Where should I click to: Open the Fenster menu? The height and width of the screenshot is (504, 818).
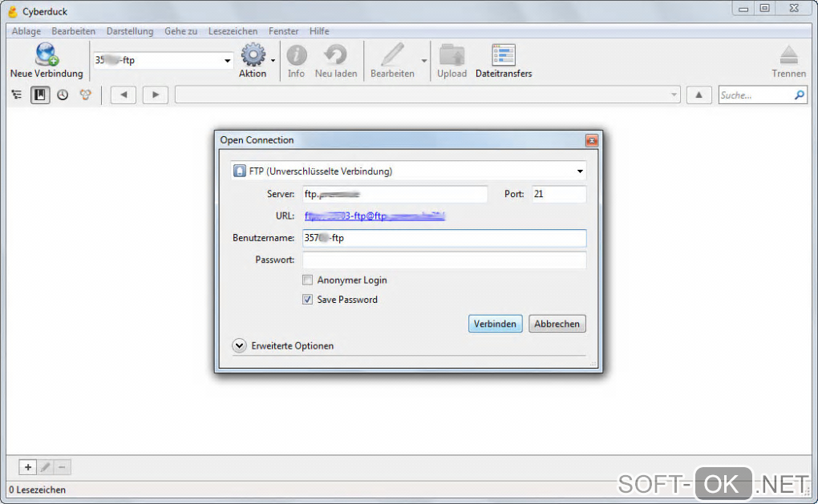[x=283, y=31]
